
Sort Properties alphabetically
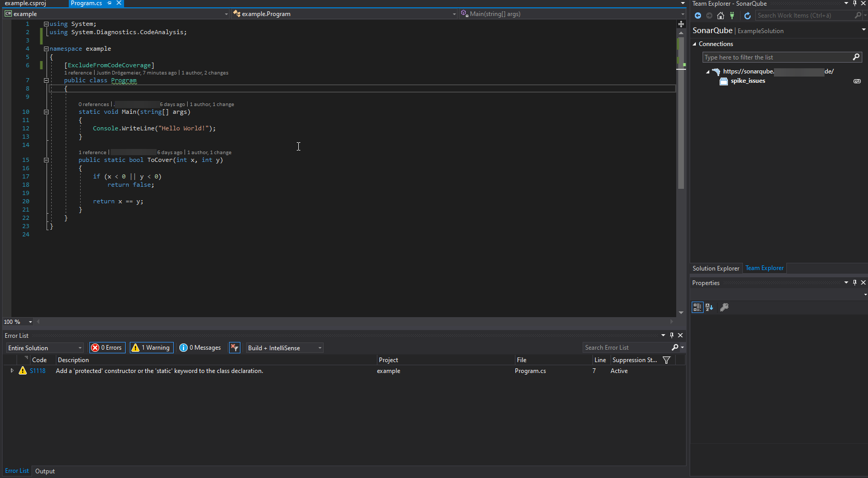coord(709,307)
